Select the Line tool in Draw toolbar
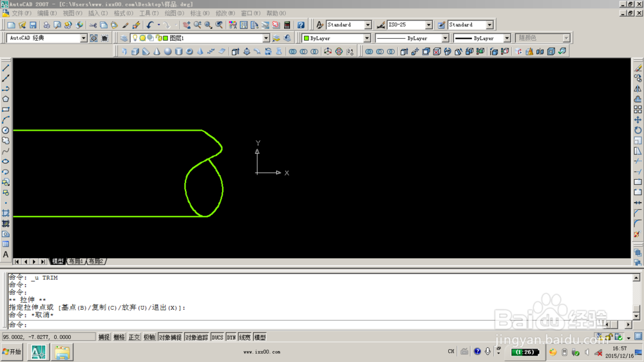 point(6,68)
